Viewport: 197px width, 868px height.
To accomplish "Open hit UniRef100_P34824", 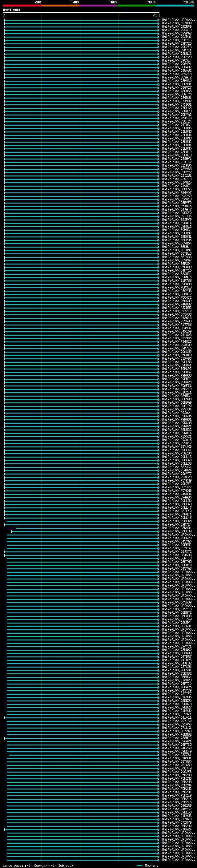I will [177, 470].
